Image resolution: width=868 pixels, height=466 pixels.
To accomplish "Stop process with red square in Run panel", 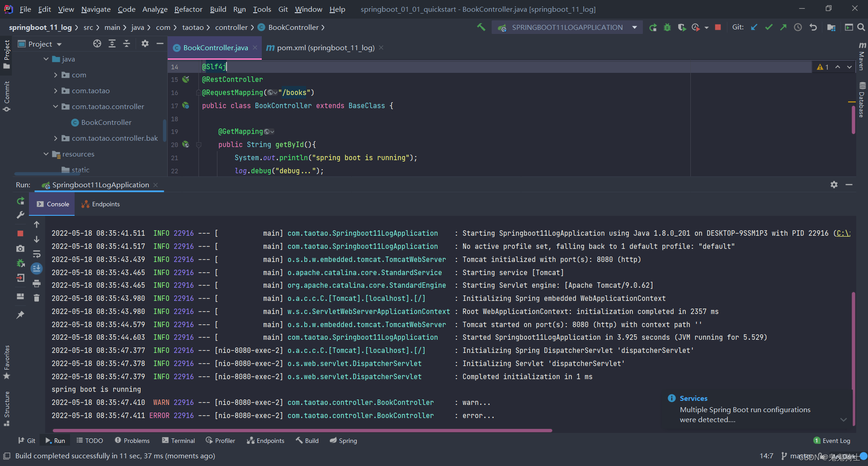I will [20, 233].
